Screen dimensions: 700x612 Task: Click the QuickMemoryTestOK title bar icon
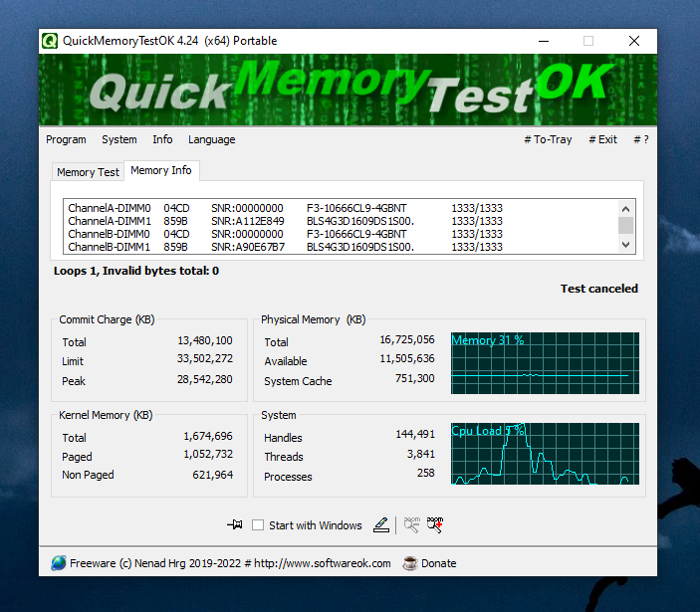click(x=50, y=41)
